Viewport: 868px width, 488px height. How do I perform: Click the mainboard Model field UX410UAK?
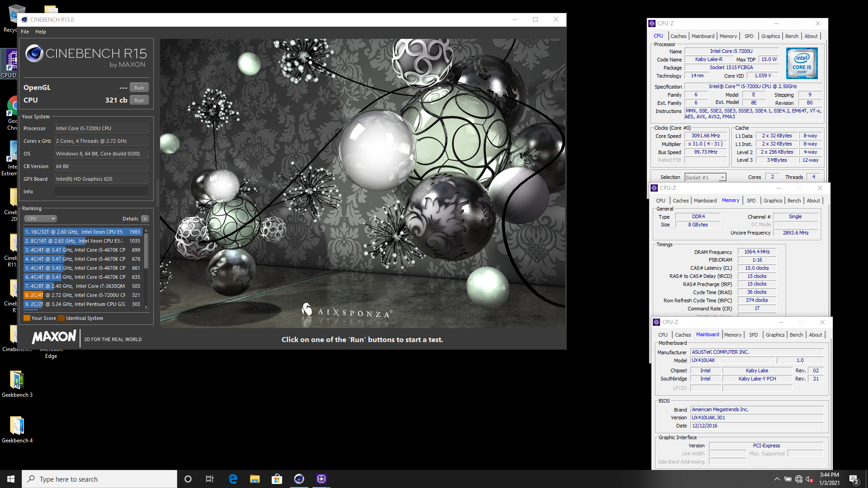point(733,360)
